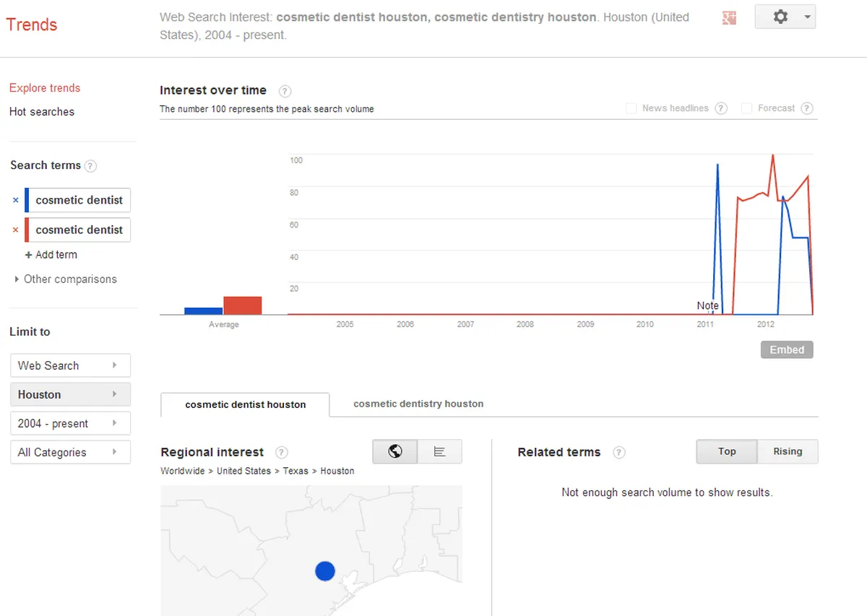Screen dimensions: 867x616
Task: Select the cosmetic dentist houston tab
Action: tap(245, 404)
